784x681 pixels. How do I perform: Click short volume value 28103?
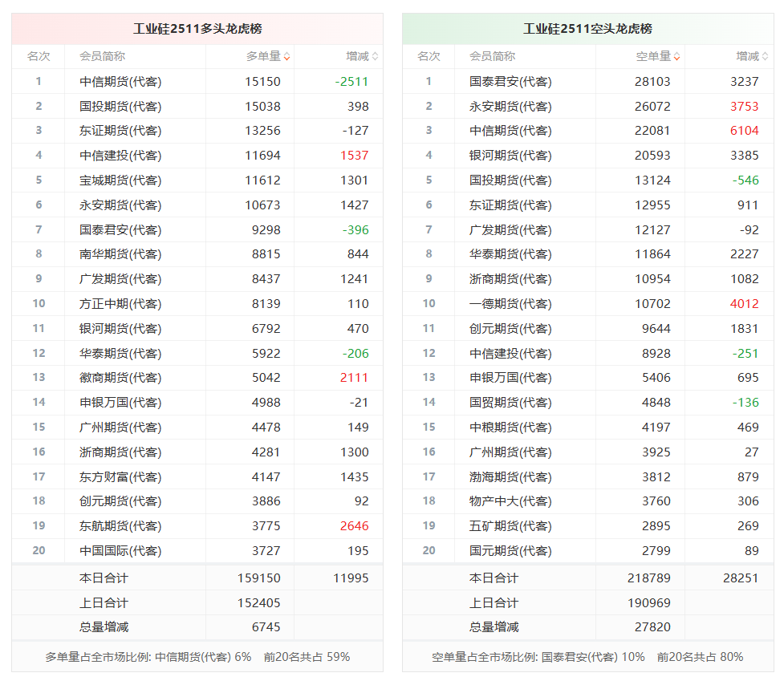652,82
